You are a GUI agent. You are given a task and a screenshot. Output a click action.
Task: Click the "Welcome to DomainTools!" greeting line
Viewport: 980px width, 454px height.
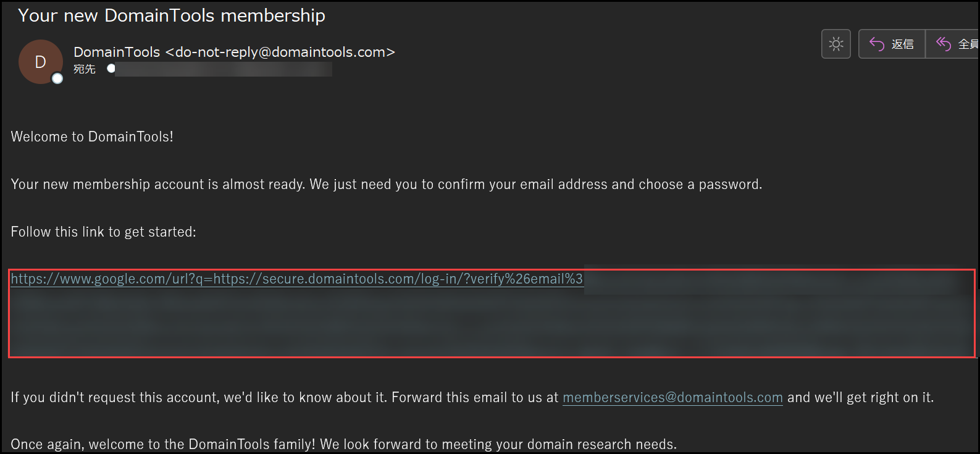coord(92,137)
